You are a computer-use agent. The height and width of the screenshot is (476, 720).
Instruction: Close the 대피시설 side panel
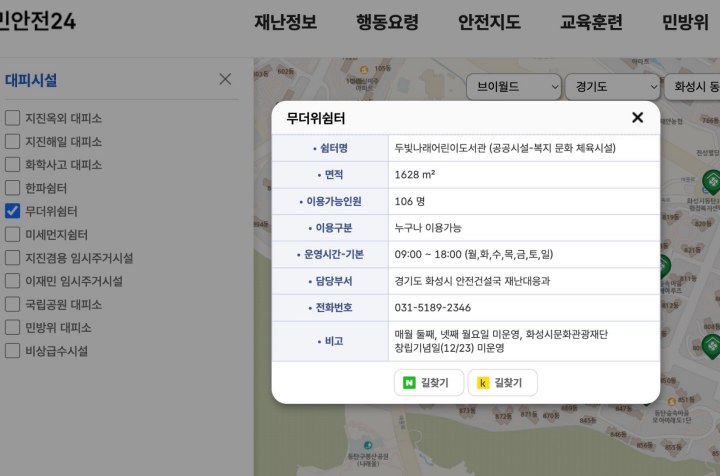click(225, 79)
